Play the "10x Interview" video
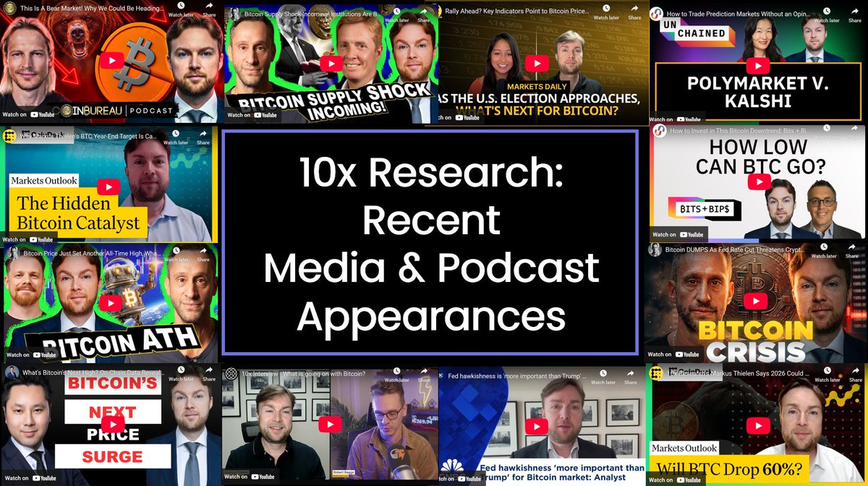 coord(330,425)
